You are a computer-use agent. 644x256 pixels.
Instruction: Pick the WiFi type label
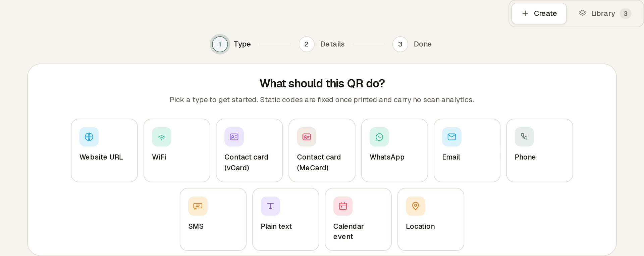tap(159, 157)
